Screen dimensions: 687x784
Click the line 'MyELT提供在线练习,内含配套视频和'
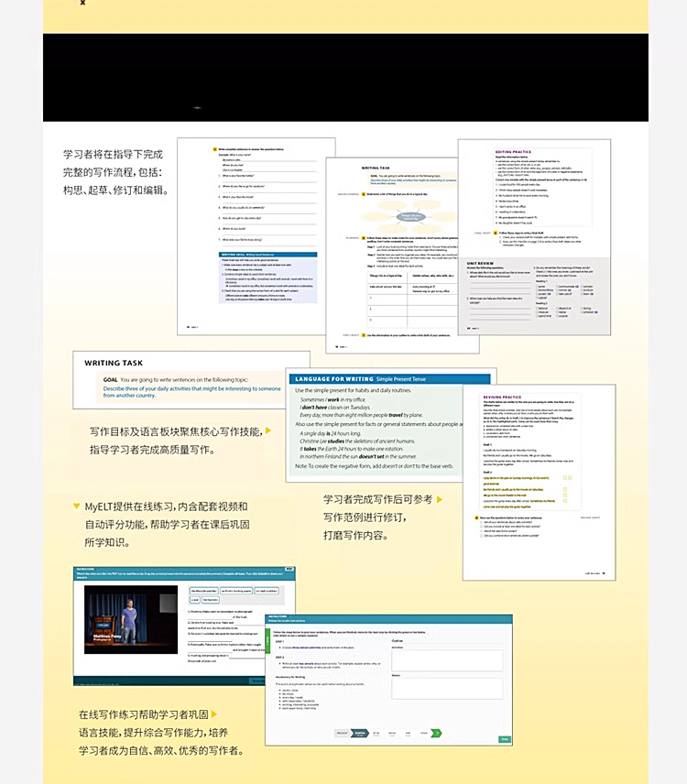tap(166, 506)
